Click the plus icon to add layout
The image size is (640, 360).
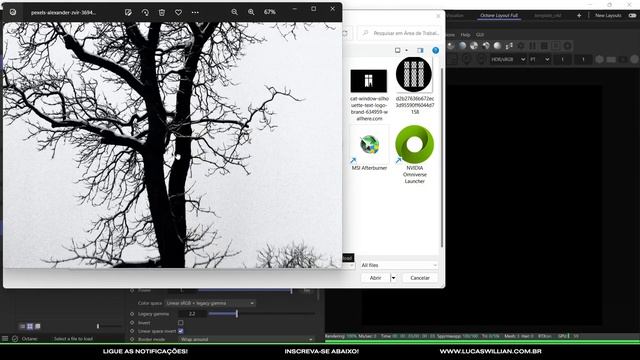[579, 16]
